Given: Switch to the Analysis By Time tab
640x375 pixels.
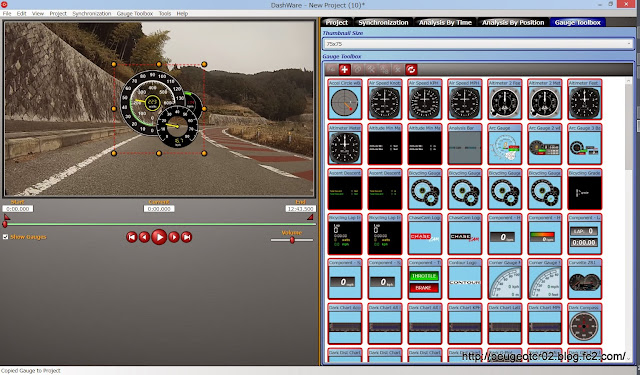Looking at the screenshot, I should coord(445,22).
